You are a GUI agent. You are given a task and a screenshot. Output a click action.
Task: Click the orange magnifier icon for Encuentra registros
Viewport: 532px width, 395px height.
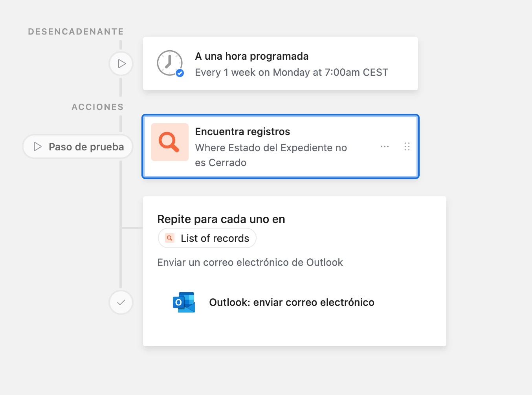click(170, 142)
